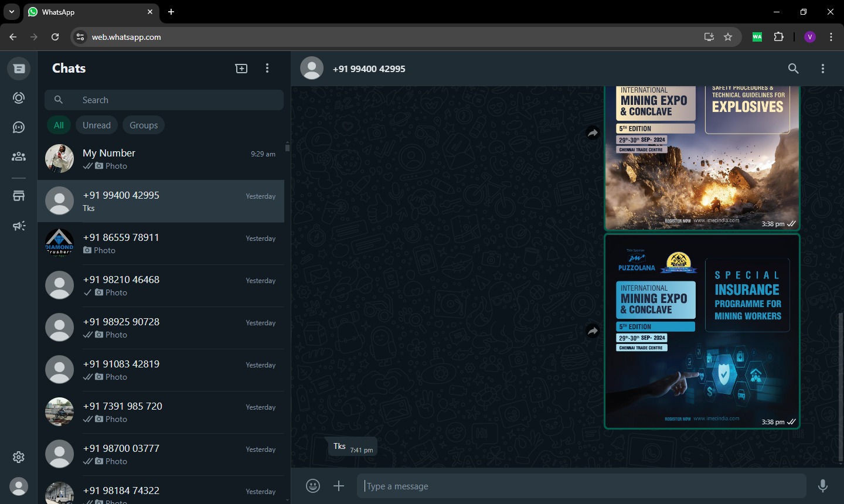Select the Groups filter tab
Screen dimensions: 844x504
point(144,125)
